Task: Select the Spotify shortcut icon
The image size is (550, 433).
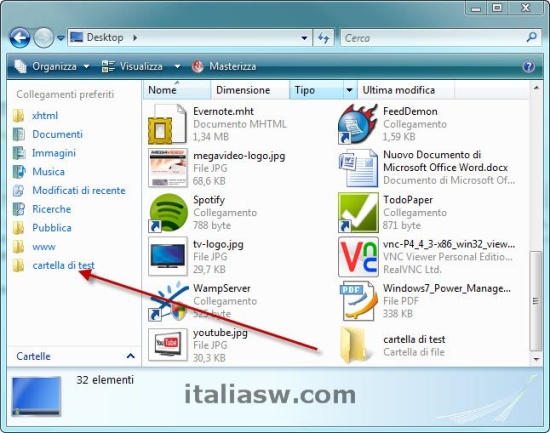Action: [168, 213]
